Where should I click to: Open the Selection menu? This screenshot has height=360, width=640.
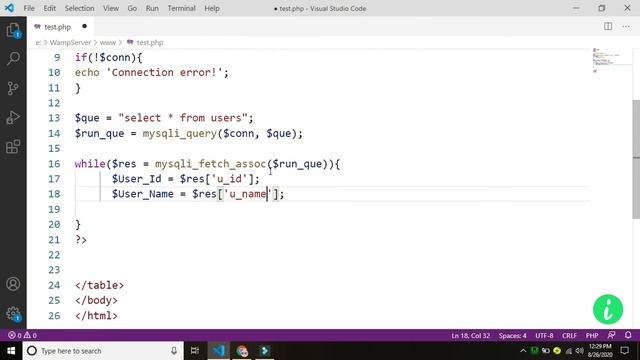coord(79,8)
